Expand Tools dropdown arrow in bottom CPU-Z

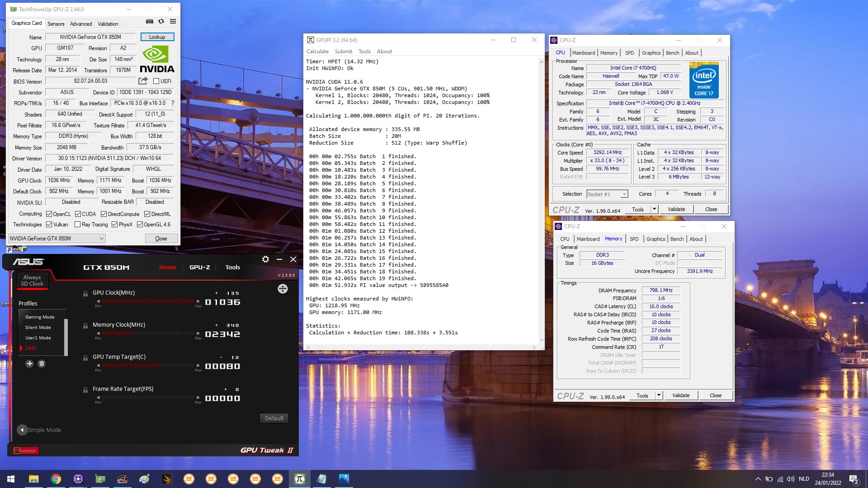pos(658,395)
